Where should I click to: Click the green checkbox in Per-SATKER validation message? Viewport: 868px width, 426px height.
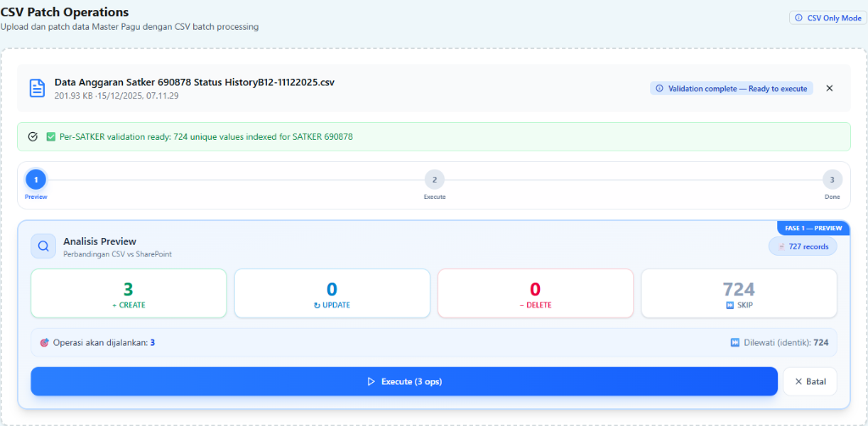pos(51,136)
